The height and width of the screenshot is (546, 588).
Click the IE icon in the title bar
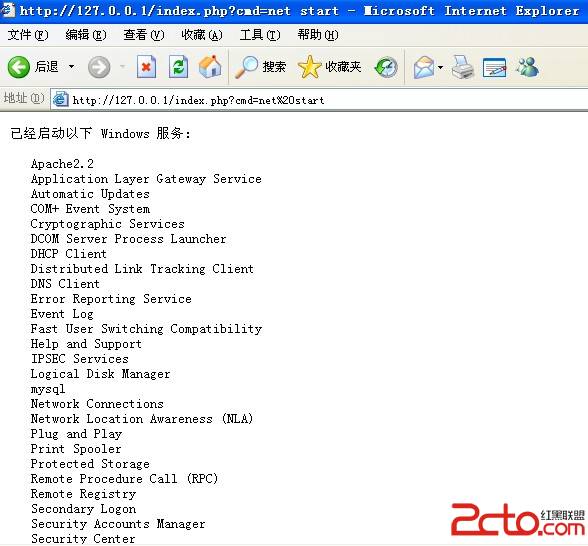[x=7, y=10]
